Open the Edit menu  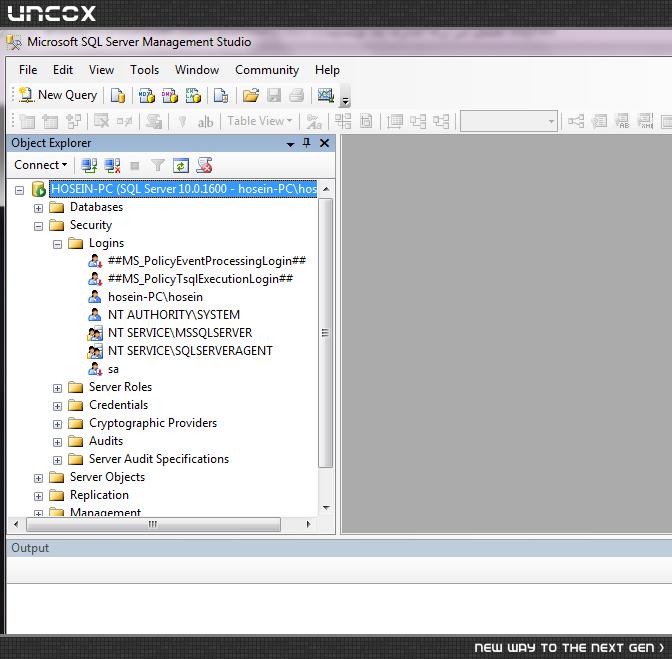tap(63, 70)
